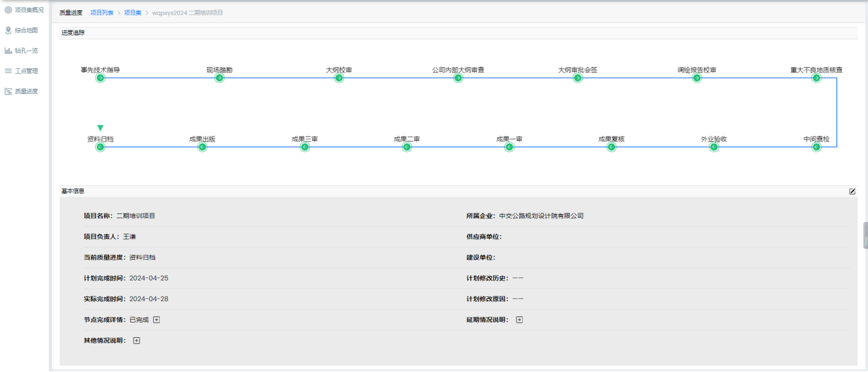
Task: Expand 节点完成详情 plus box
Action: (156, 320)
